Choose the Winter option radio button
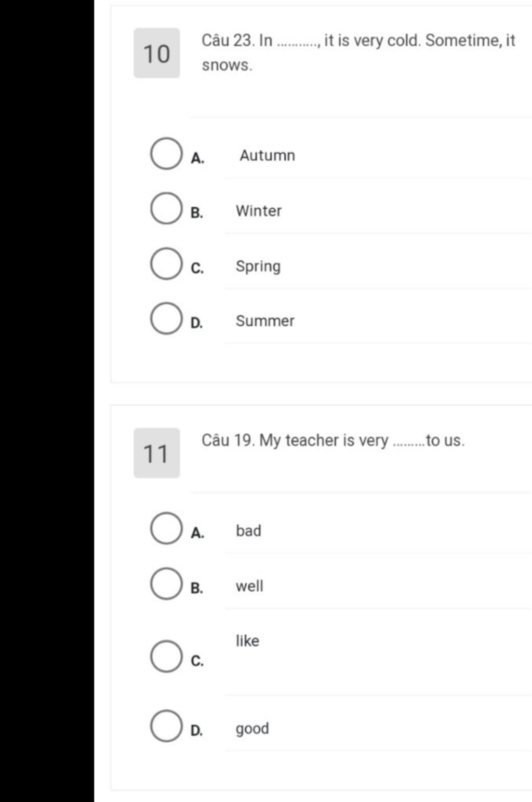 click(x=166, y=208)
